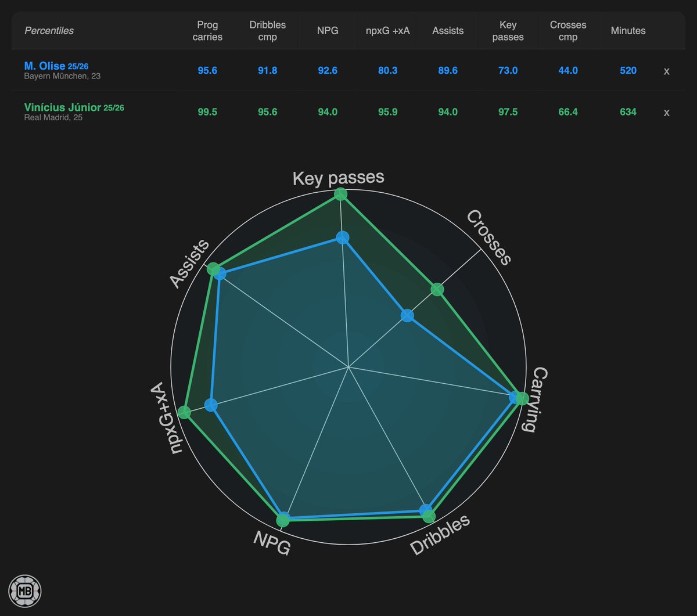The height and width of the screenshot is (616, 697).
Task: Click green Crosses point on radar
Action: point(437,289)
